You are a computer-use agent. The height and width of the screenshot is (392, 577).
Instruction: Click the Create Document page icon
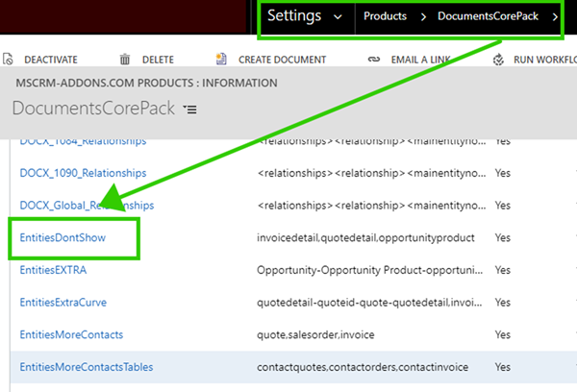pyautogui.click(x=221, y=60)
